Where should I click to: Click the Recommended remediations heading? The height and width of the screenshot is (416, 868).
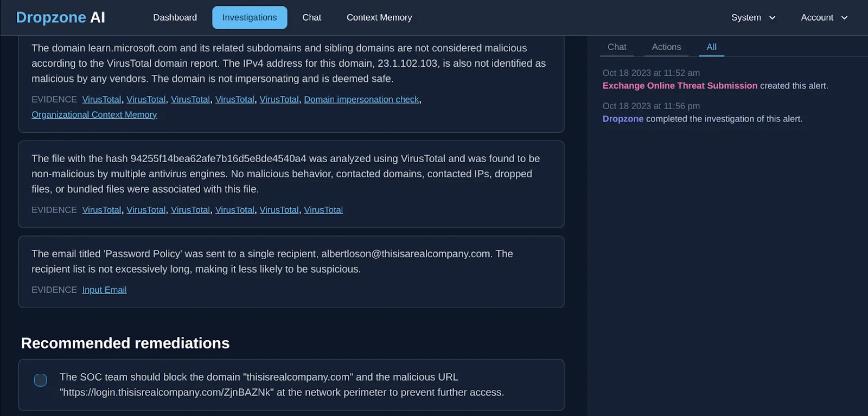[x=125, y=343]
